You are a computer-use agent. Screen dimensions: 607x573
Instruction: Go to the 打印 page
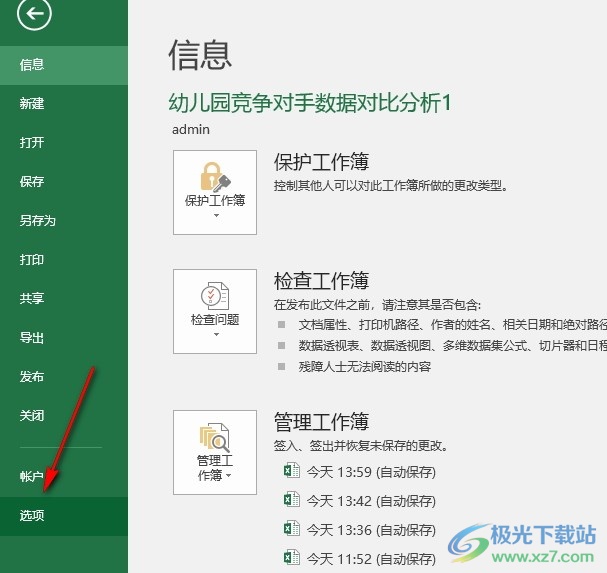64,260
